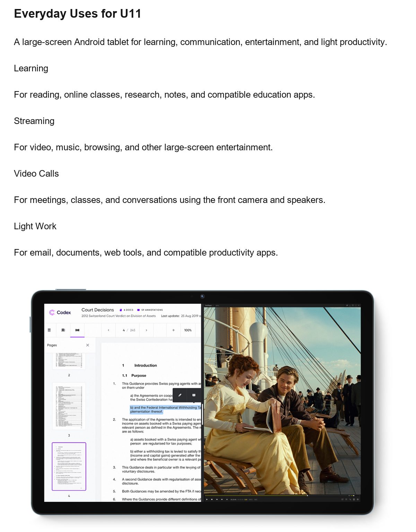Click the comment annotation icon

point(194,395)
